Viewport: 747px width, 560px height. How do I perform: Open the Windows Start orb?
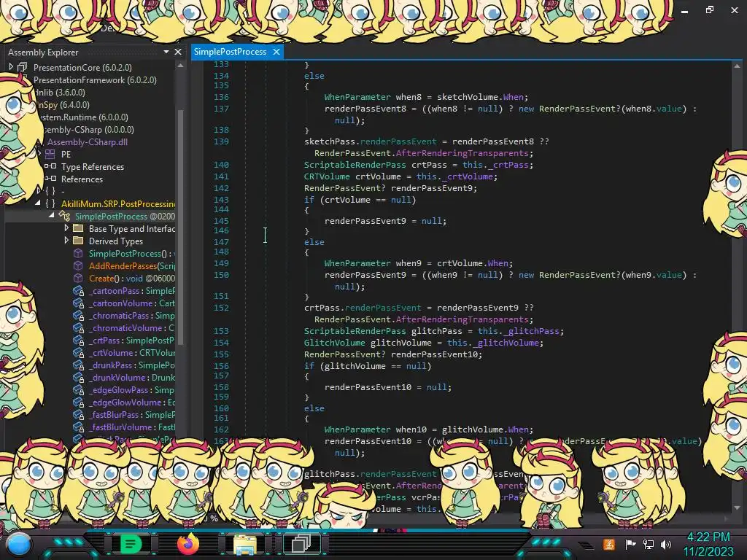click(x=19, y=544)
